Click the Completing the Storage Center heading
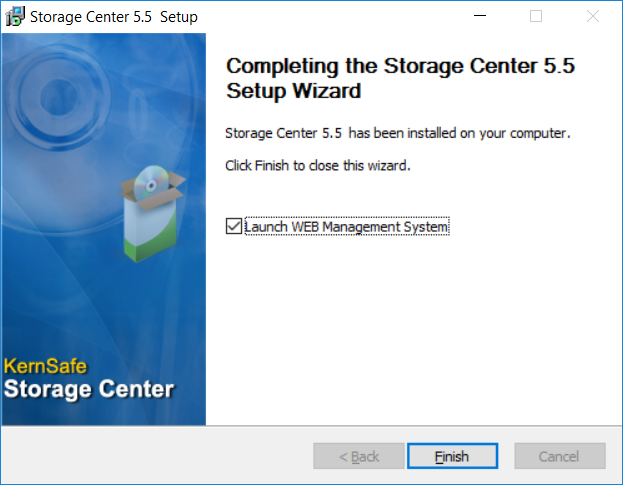 [x=400, y=78]
